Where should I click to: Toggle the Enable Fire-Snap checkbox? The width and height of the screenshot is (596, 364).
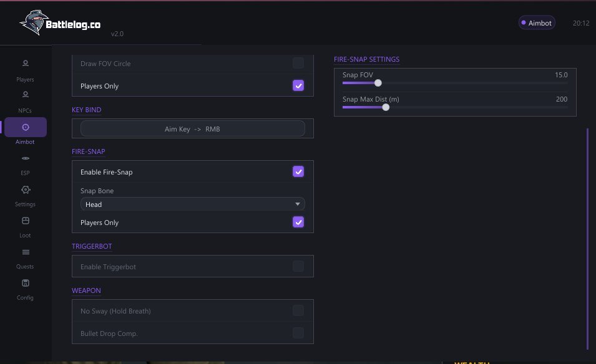pos(298,171)
